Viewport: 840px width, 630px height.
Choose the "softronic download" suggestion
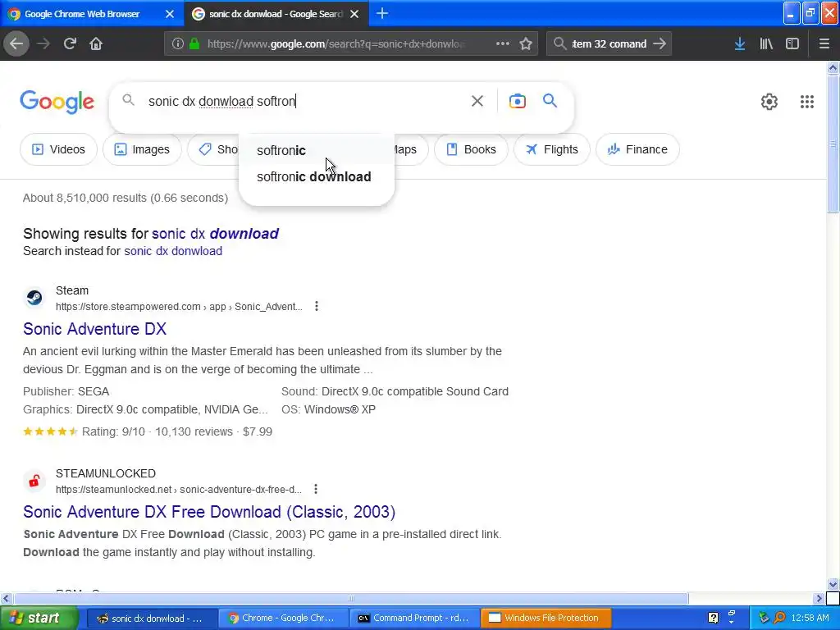(x=317, y=177)
